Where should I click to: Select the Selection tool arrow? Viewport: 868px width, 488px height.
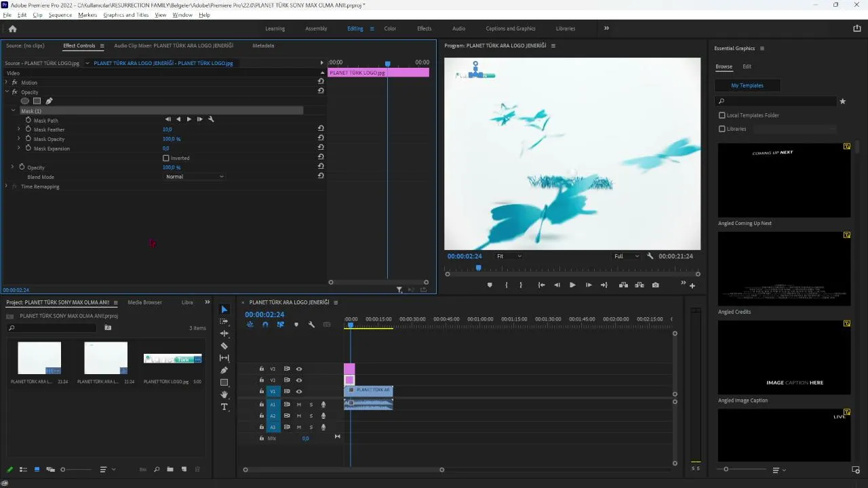click(x=224, y=309)
